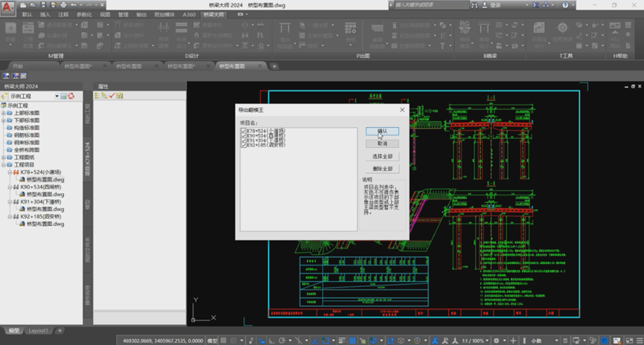Uncheck the K78+524 project checkbox
The height and width of the screenshot is (345, 644).
click(x=243, y=131)
